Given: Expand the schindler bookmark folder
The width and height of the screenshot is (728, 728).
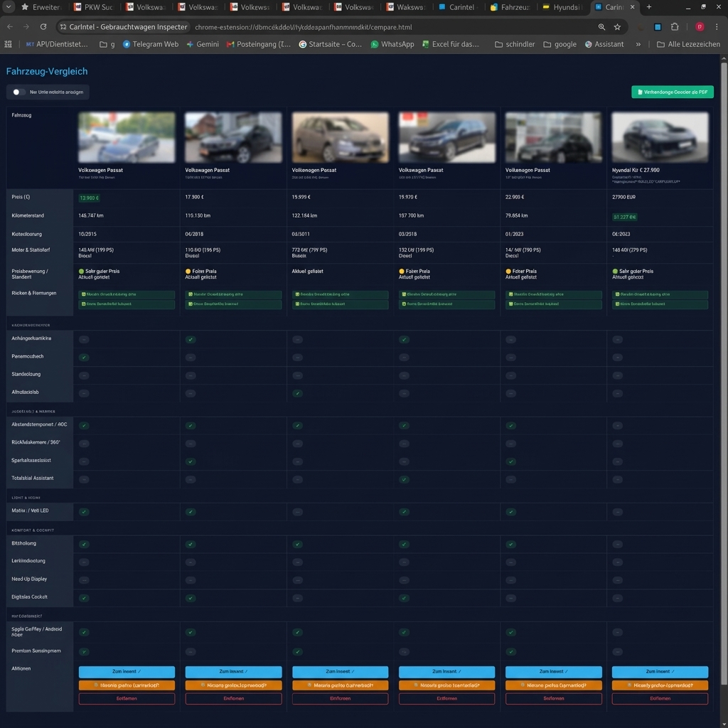Looking at the screenshot, I should coord(515,44).
